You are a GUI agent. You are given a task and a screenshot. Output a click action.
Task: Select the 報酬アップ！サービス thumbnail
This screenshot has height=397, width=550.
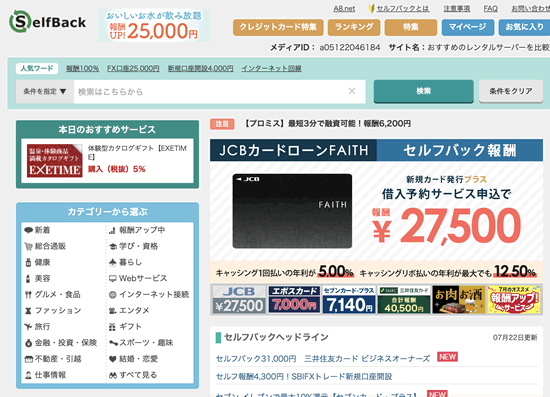(514, 300)
